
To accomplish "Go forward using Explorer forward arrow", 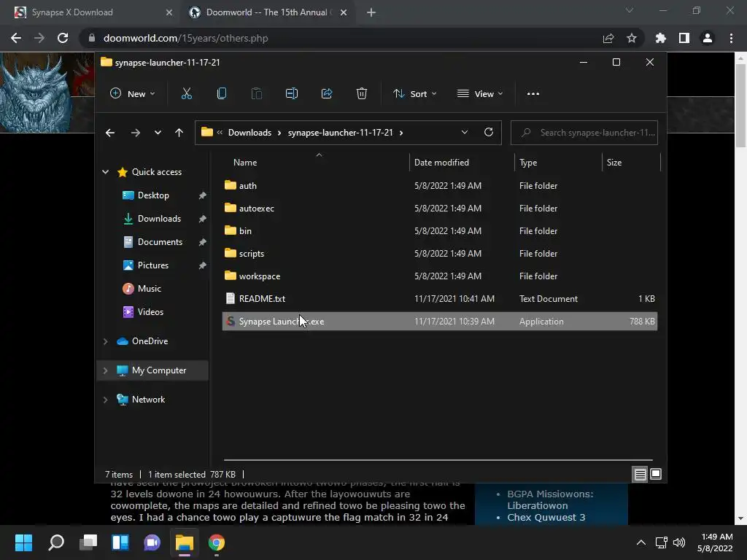I will [135, 133].
